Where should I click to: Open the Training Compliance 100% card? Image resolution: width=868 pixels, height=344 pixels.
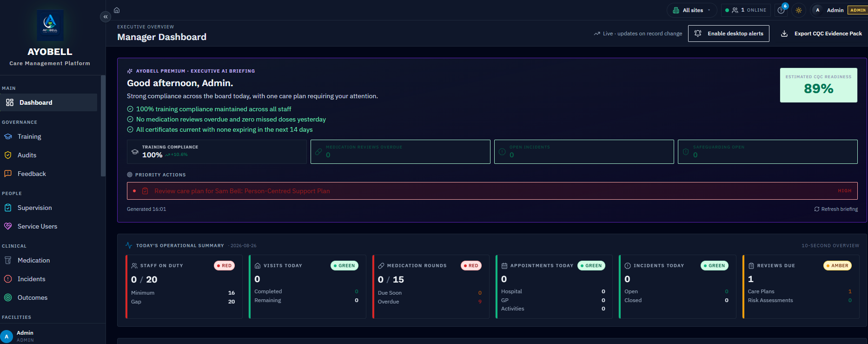(217, 152)
